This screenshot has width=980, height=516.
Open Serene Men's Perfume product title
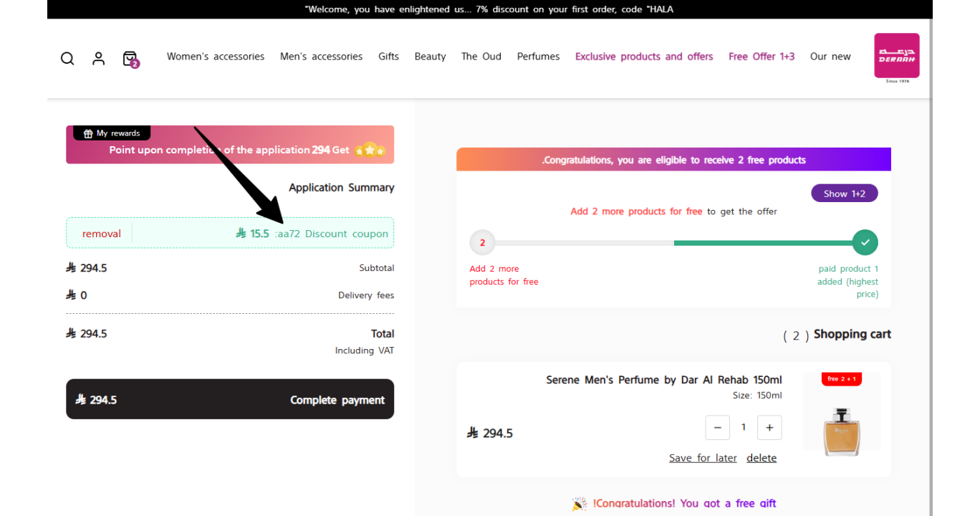pos(664,380)
